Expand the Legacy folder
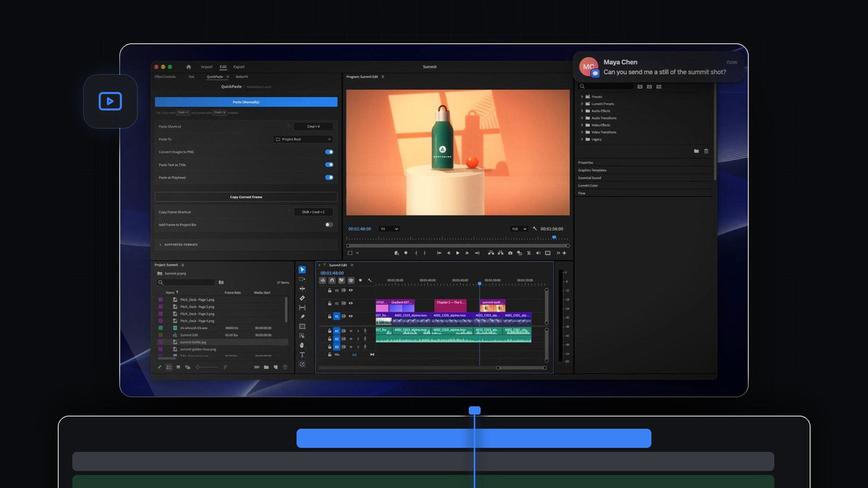The image size is (868, 488). coord(582,139)
